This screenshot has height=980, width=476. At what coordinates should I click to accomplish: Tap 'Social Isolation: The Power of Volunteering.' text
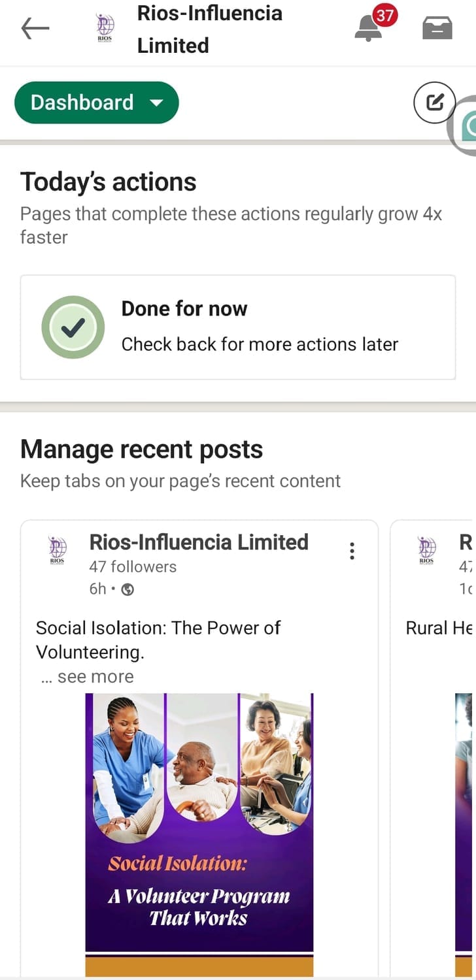point(158,640)
